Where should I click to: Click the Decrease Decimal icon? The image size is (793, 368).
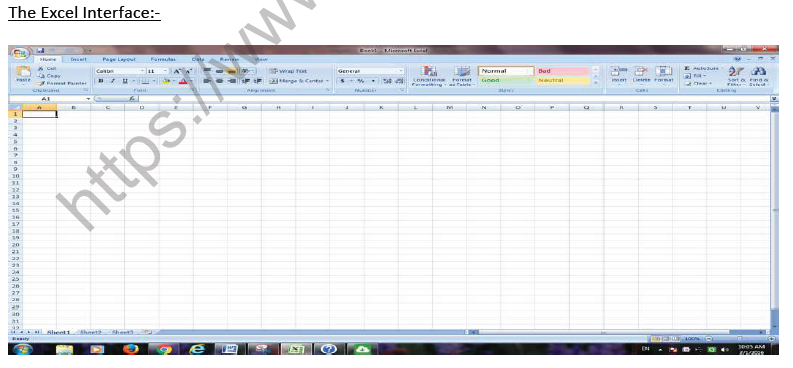click(399, 81)
